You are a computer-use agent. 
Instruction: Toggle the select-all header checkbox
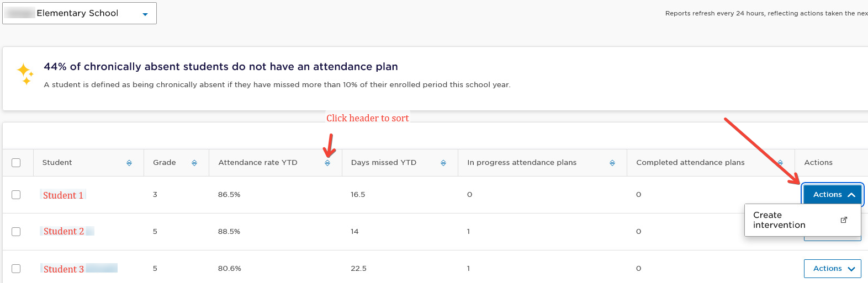[16, 163]
